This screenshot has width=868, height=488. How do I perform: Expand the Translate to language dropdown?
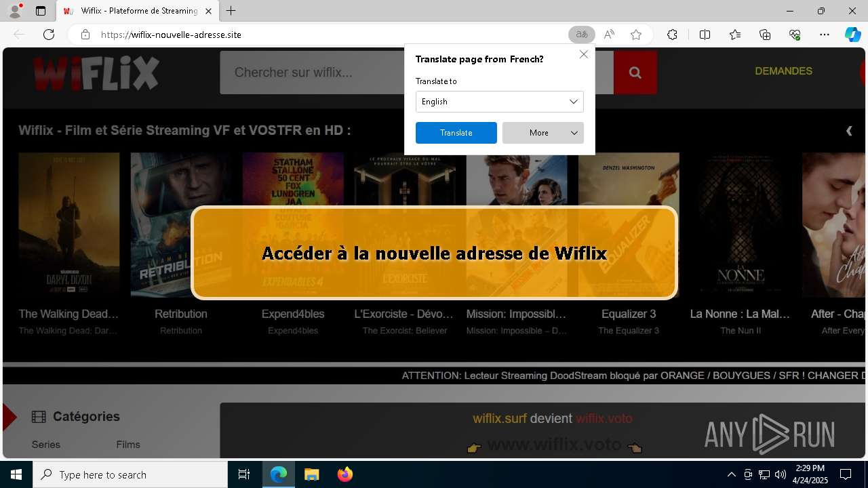500,102
